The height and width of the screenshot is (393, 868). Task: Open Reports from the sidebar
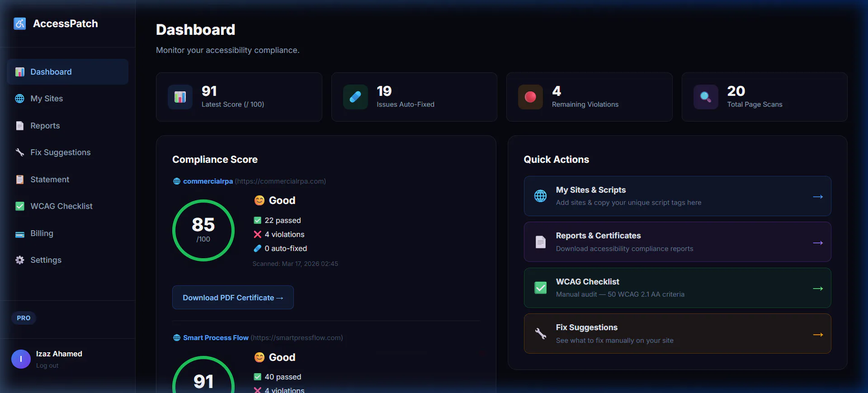point(67,126)
